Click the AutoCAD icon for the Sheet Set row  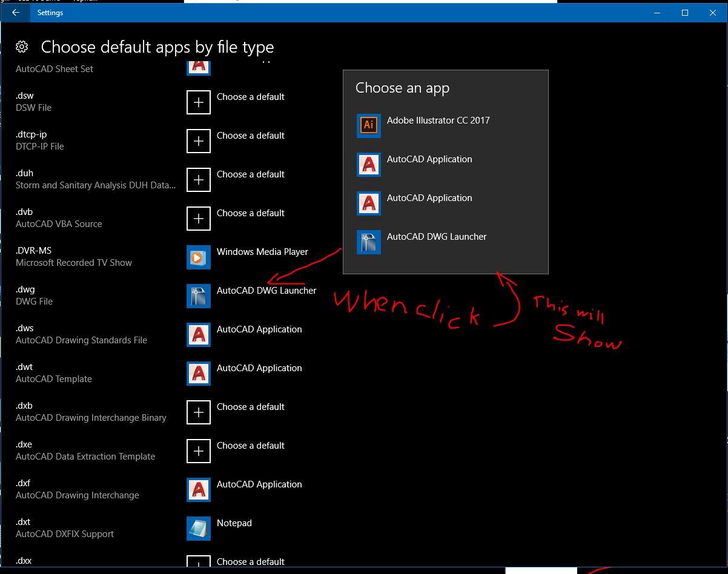point(199,68)
